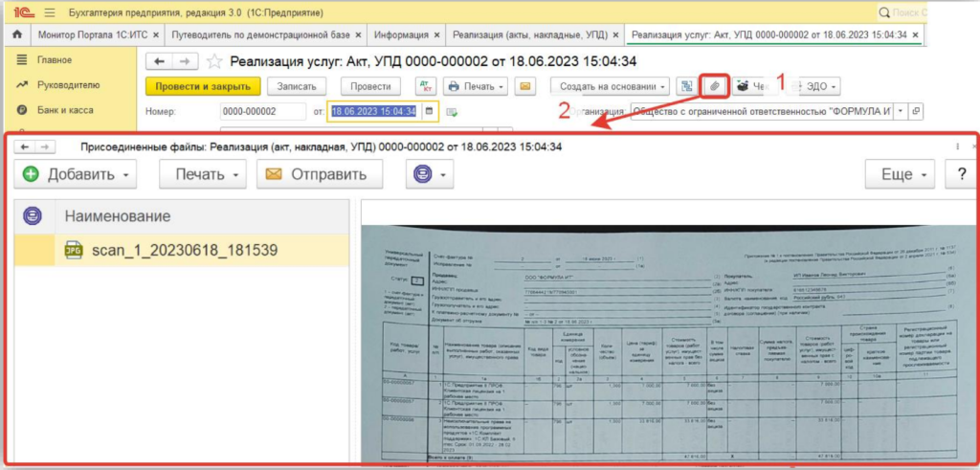Close the Монитор Портала 1С:ИТС tab
The height and width of the screenshot is (470, 980).
pyautogui.click(x=156, y=35)
